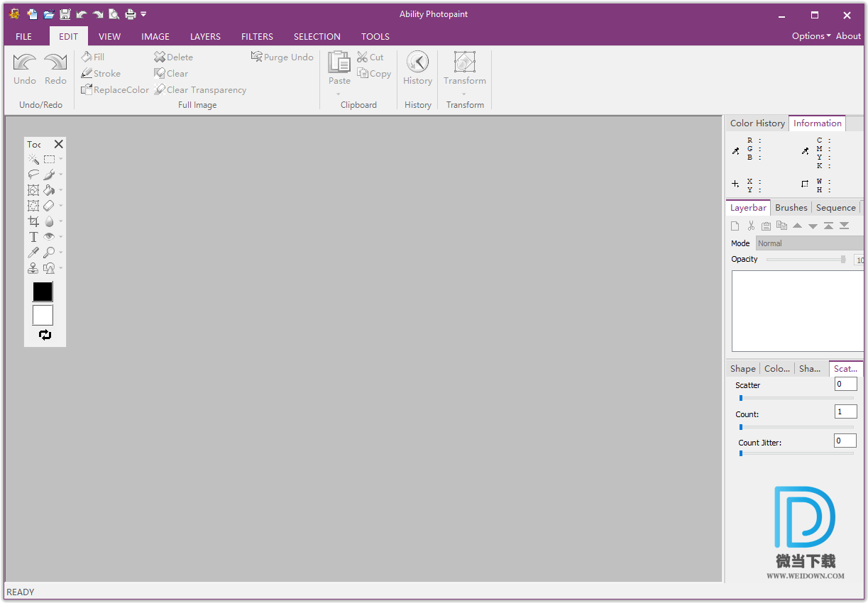Screen dimensions: 868x603
Task: Select the Eyedropper color picker tool
Action: 33,253
